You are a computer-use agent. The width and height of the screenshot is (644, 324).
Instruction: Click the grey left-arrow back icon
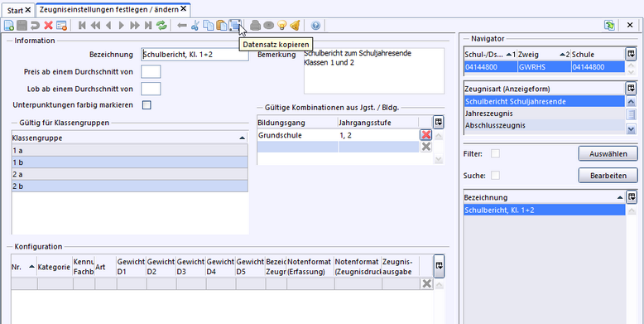(x=182, y=26)
